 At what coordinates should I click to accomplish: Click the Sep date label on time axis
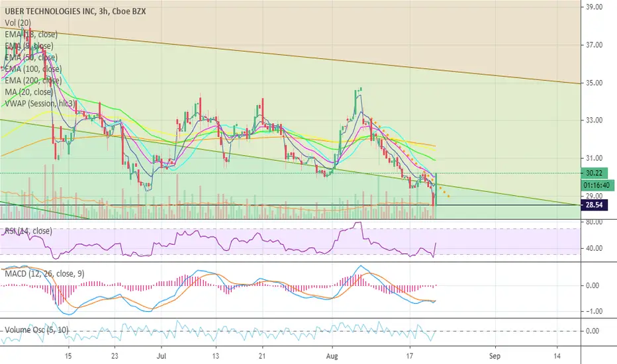point(495,356)
